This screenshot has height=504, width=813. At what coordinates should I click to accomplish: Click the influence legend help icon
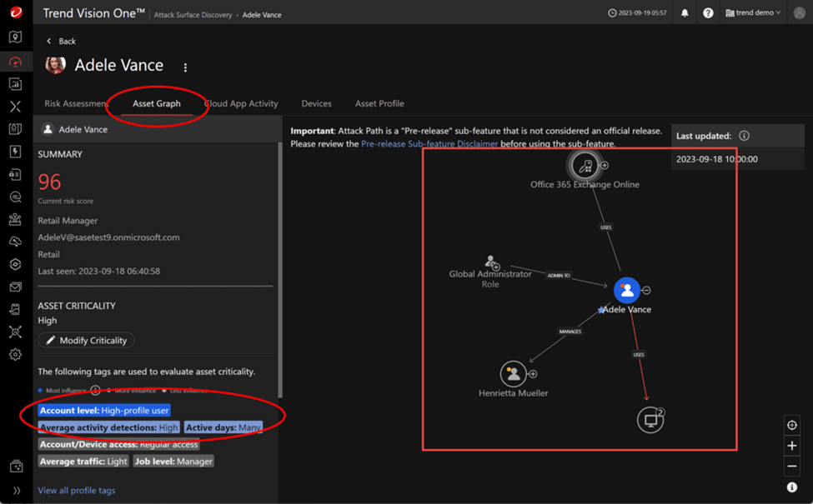(95, 390)
